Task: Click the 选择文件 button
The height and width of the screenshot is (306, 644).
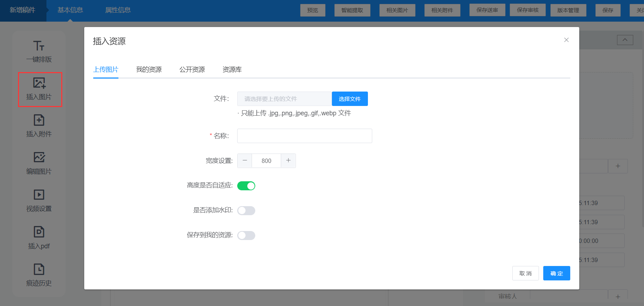Action: pyautogui.click(x=350, y=99)
